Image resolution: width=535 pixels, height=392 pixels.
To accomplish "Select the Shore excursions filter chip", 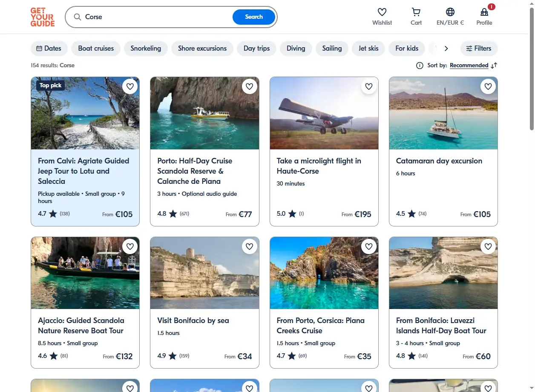I will 202,49.
